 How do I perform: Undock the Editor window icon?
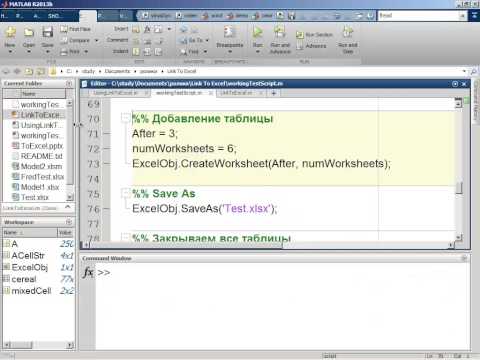pyautogui.click(x=455, y=84)
